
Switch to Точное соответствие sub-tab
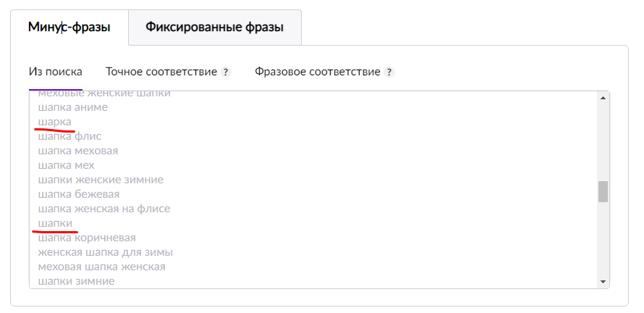161,72
